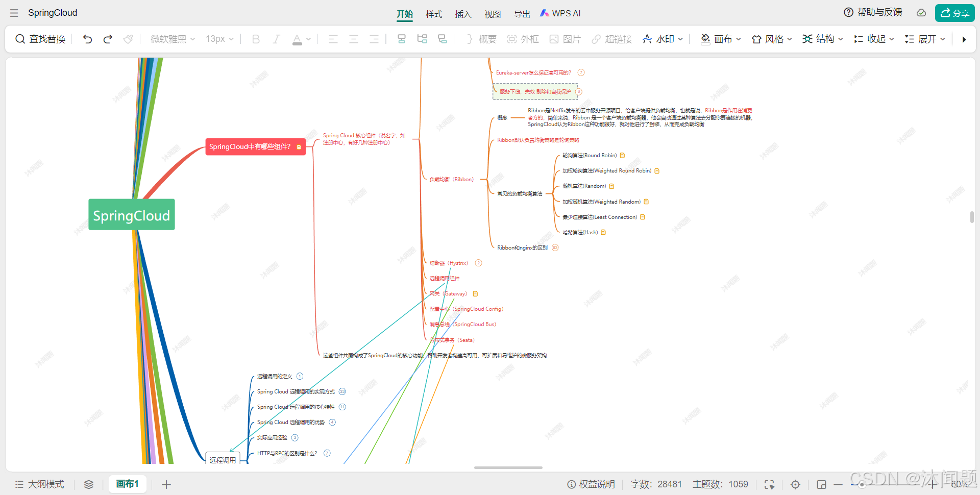Insert a sibling topic icon
This screenshot has height=495, width=980.
point(402,39)
